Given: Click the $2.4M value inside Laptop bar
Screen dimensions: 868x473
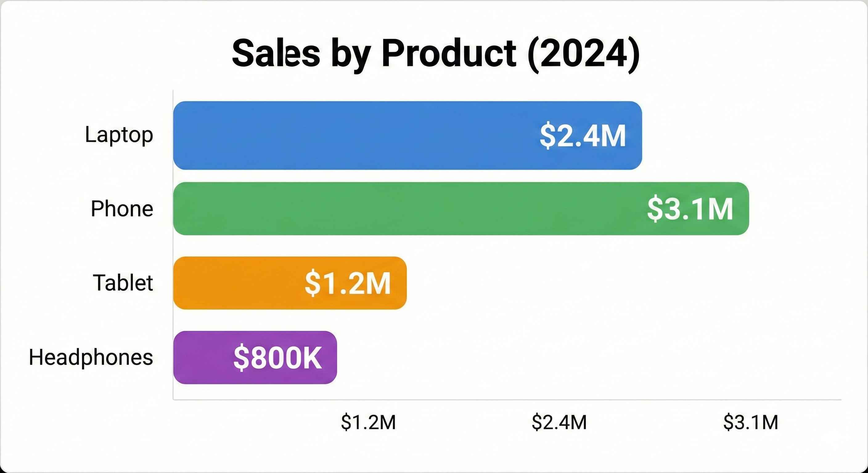Looking at the screenshot, I should (583, 136).
